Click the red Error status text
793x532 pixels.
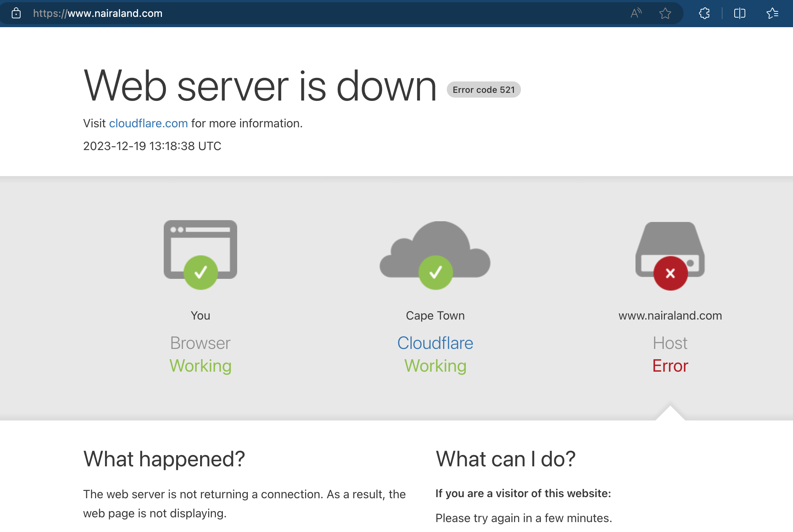670,366
